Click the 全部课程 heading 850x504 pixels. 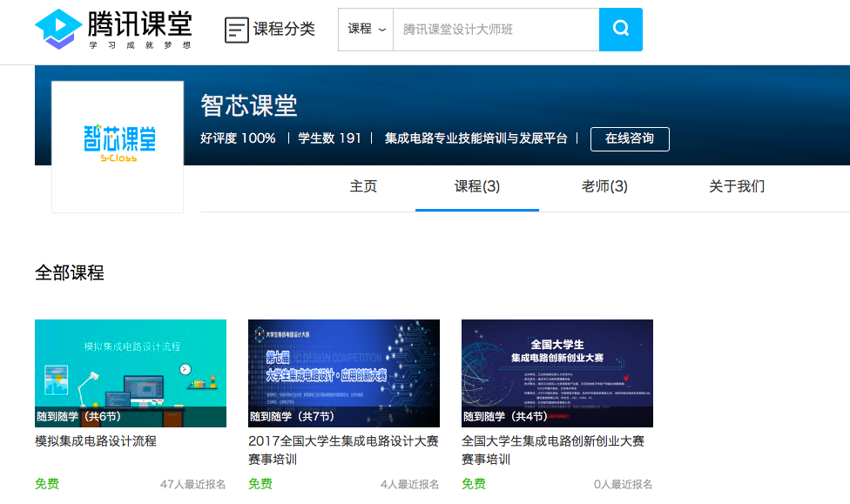point(70,272)
